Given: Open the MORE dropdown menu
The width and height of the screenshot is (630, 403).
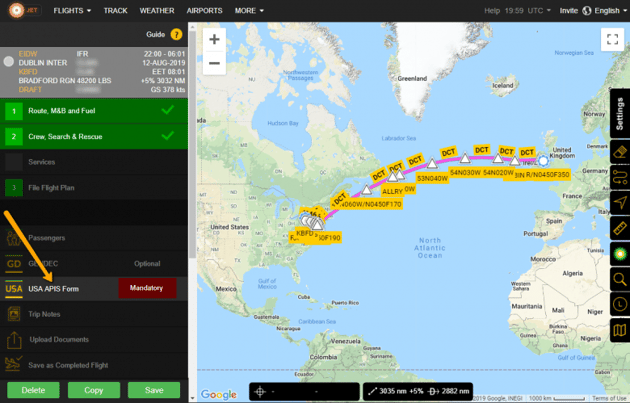Looking at the screenshot, I should 249,11.
